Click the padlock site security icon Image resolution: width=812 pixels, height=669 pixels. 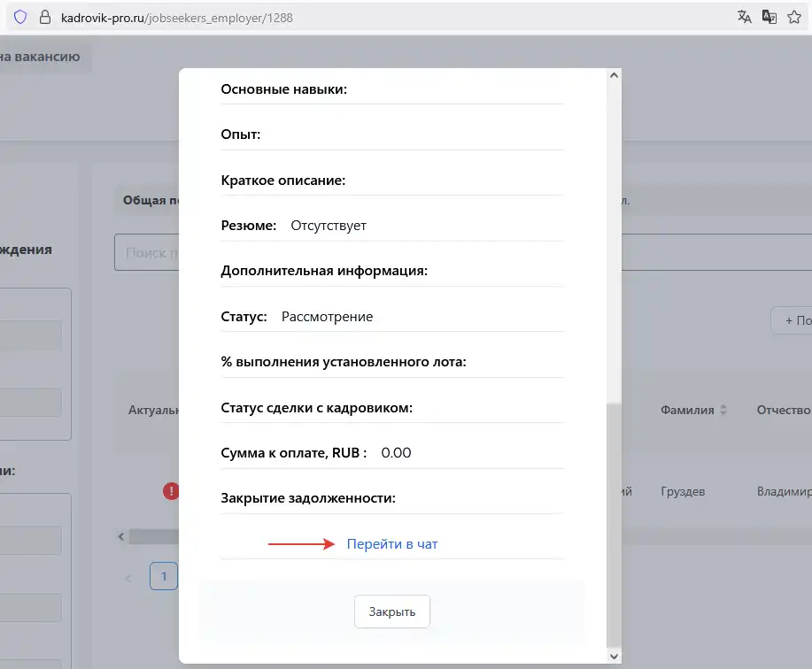[x=44, y=17]
